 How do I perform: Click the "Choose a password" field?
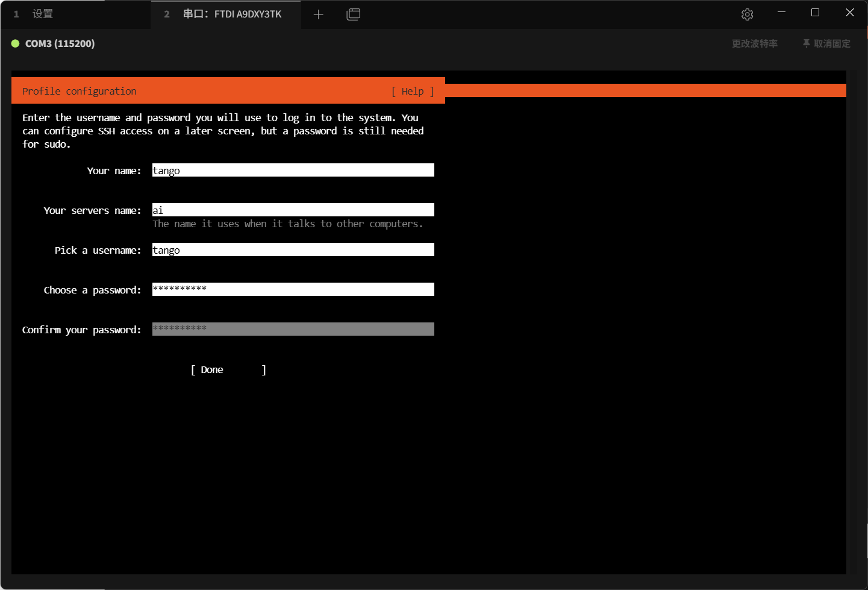(293, 290)
